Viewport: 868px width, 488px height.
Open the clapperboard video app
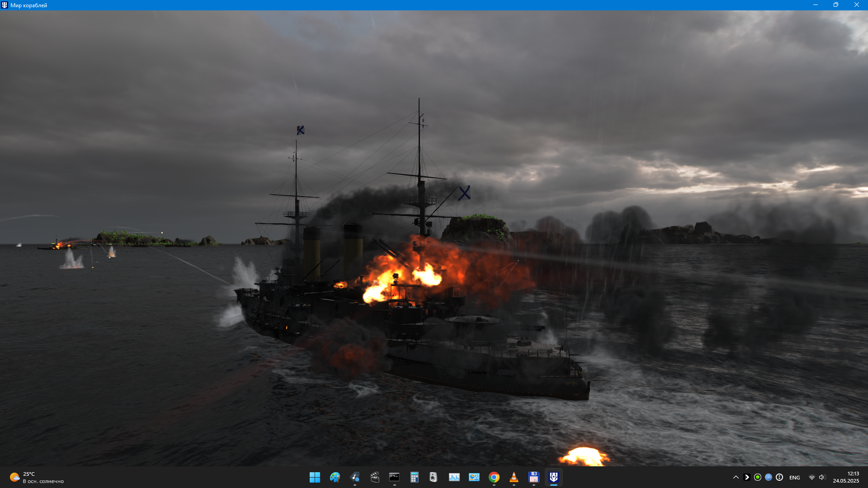coord(375,477)
